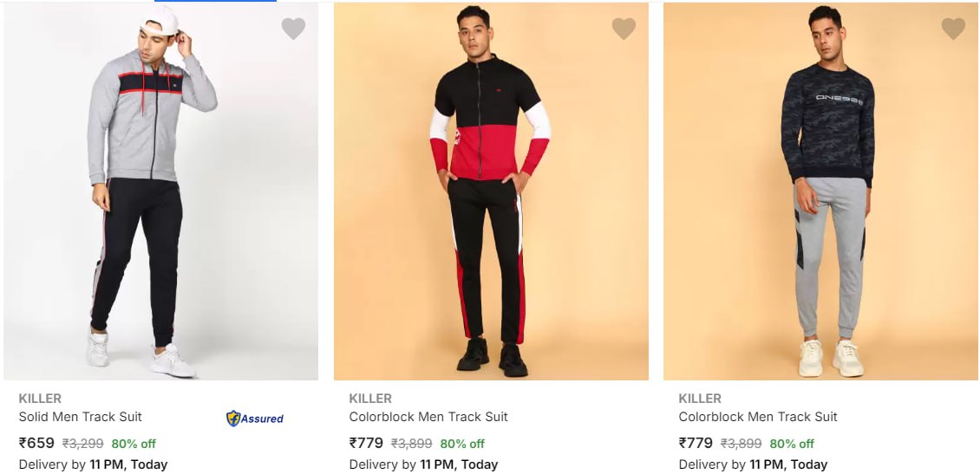Open Colorblock Men Track Suit under red jacket
The height and width of the screenshot is (474, 980).
coord(428,417)
